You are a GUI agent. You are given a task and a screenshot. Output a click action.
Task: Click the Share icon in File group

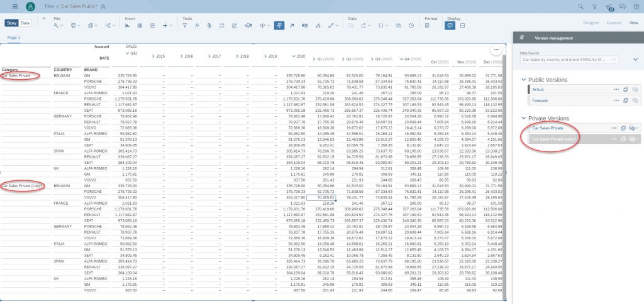pyautogui.click(x=108, y=25)
